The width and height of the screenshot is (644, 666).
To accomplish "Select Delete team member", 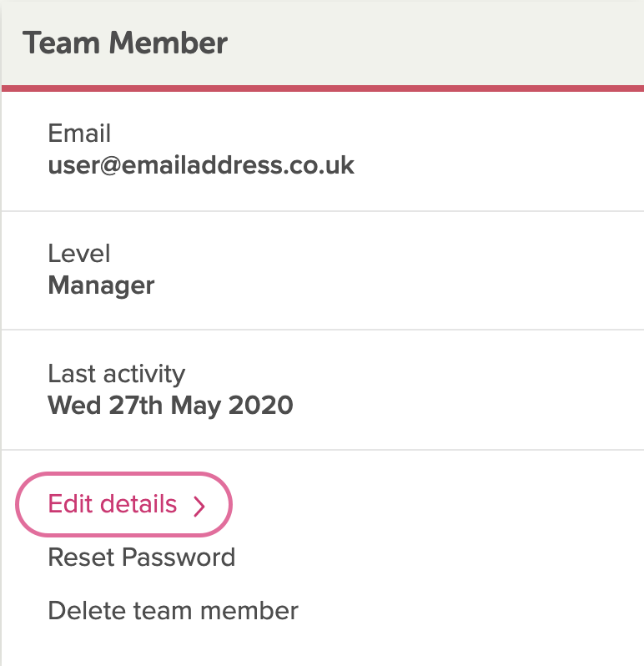I will click(173, 610).
